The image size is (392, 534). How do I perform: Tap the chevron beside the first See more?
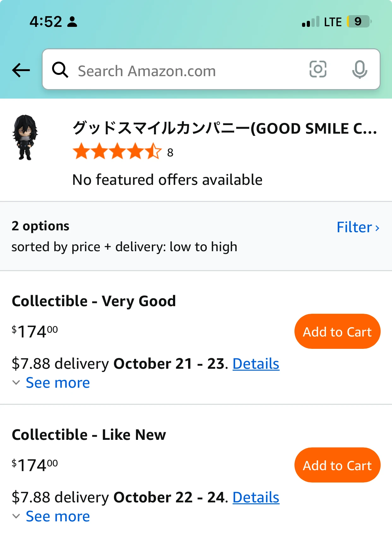pyautogui.click(x=16, y=383)
